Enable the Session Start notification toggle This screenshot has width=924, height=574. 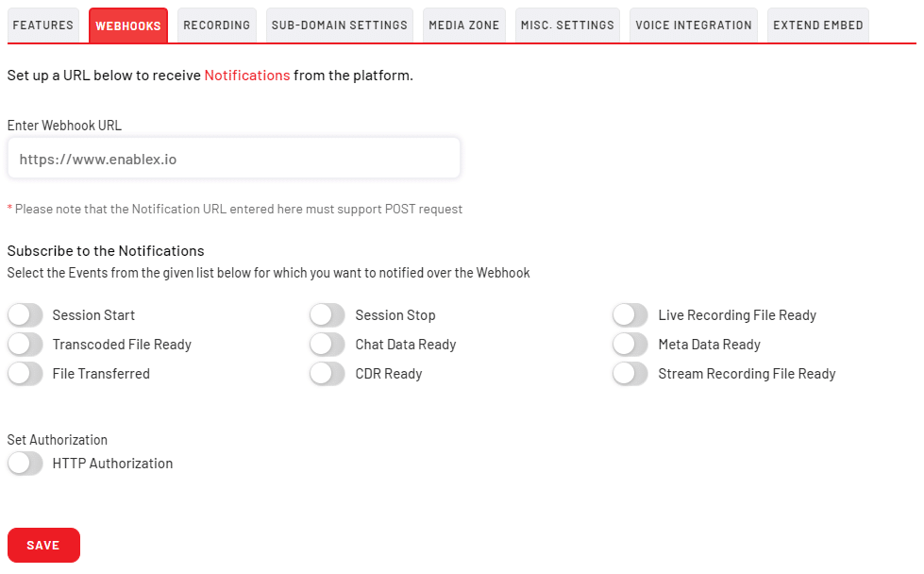25,315
